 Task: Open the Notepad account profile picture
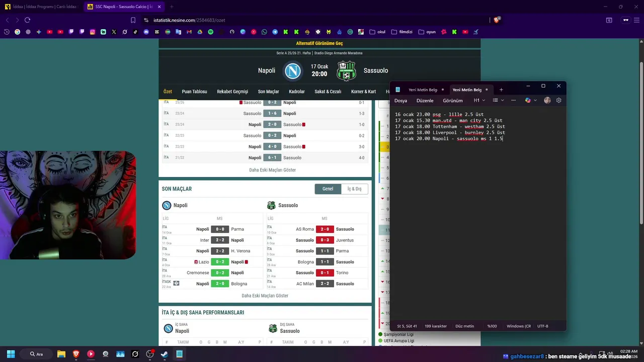point(547,100)
